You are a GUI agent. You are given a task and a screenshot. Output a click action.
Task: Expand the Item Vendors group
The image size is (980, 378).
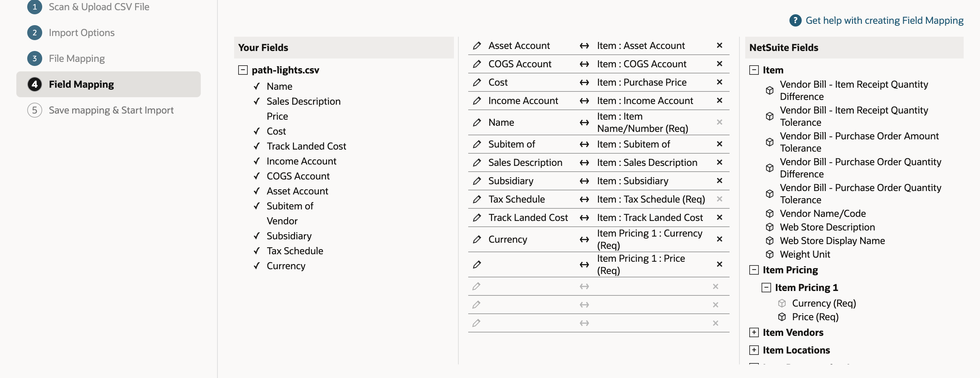pos(754,332)
